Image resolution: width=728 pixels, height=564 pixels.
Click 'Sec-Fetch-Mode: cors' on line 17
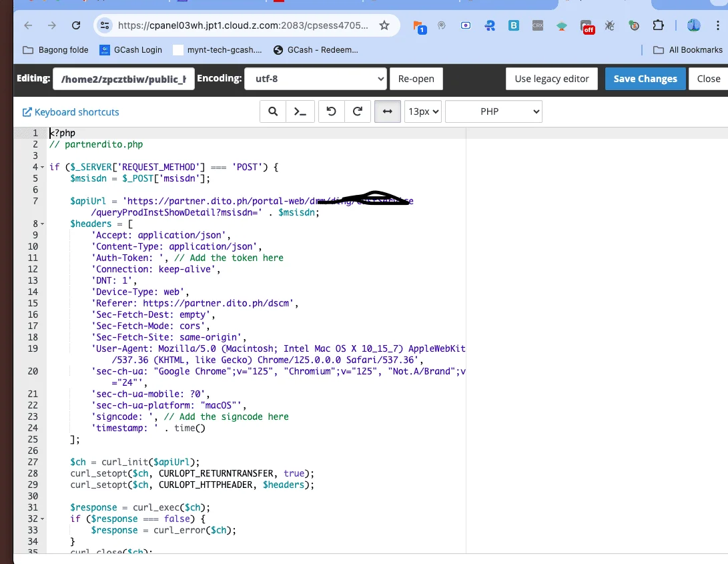[x=150, y=326]
